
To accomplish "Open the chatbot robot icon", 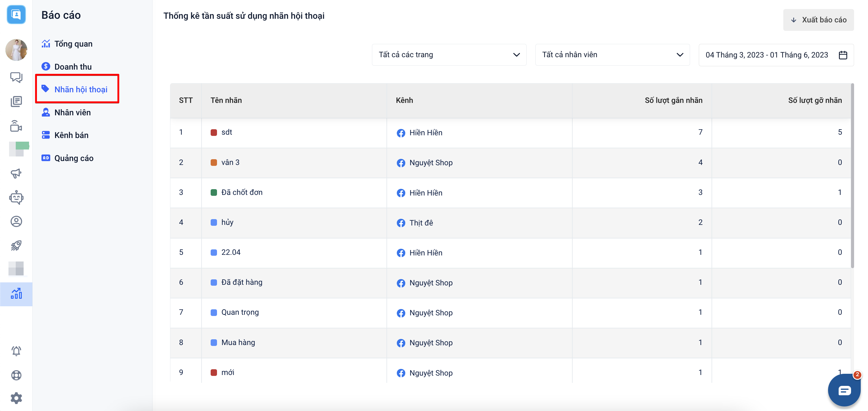I will click(x=16, y=197).
